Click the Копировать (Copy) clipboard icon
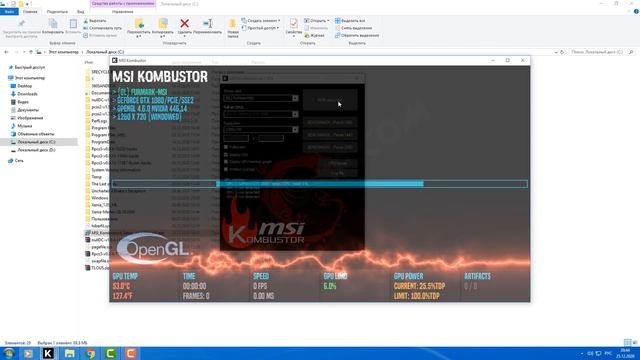The height and width of the screenshot is (360, 640). (x=53, y=24)
